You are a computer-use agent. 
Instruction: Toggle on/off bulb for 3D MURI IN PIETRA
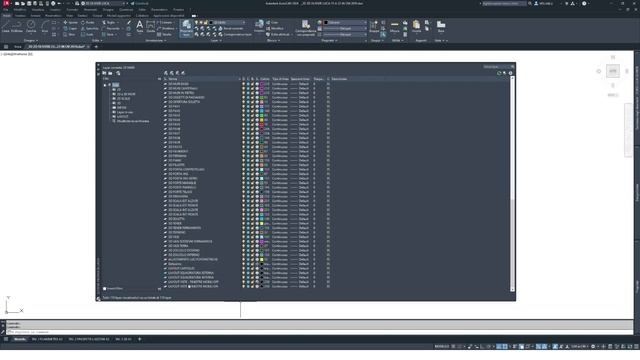point(244,93)
